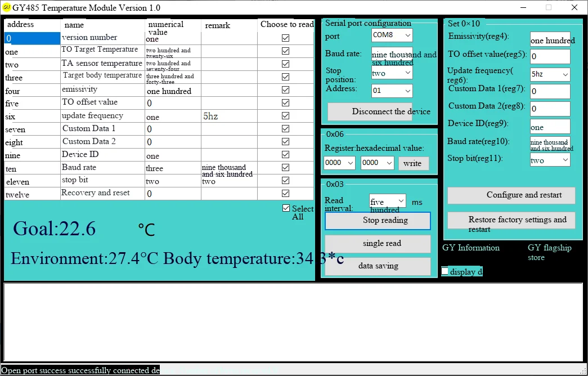This screenshot has height=376, width=588.
Task: Click Disconnect the device button
Action: (370, 112)
